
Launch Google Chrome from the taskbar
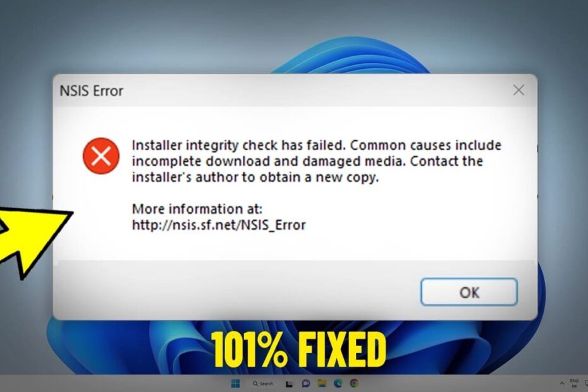(354, 383)
